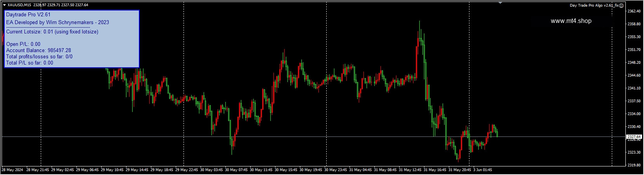
Task: Click the 2330.40 price scale label
Action: click(634, 127)
